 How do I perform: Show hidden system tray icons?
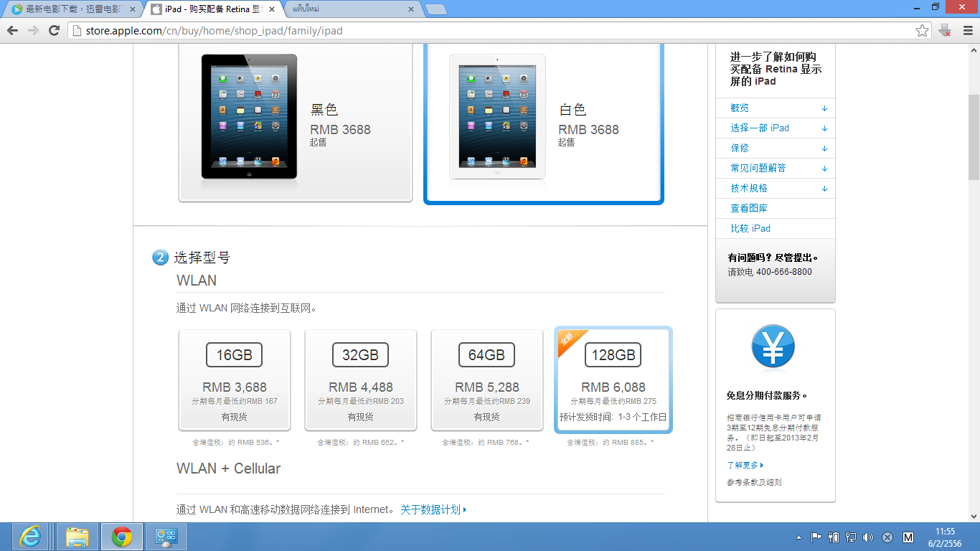pyautogui.click(x=798, y=537)
